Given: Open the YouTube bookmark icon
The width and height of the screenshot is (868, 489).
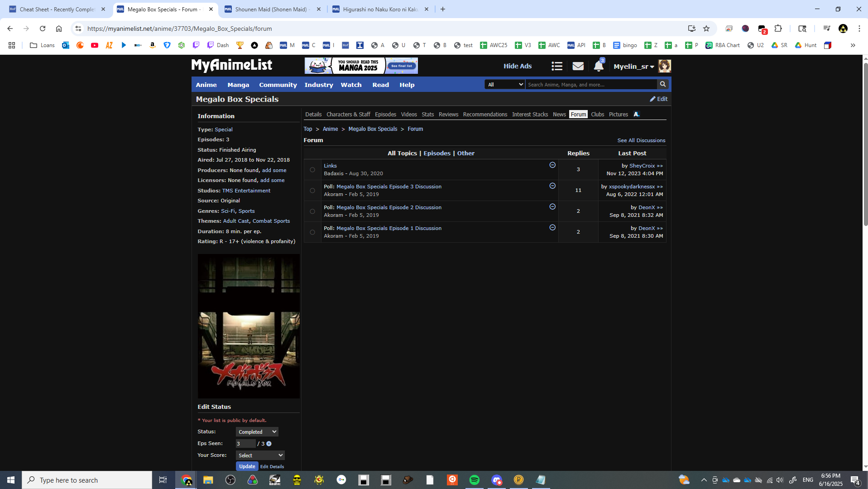Looking at the screenshot, I should click(95, 45).
